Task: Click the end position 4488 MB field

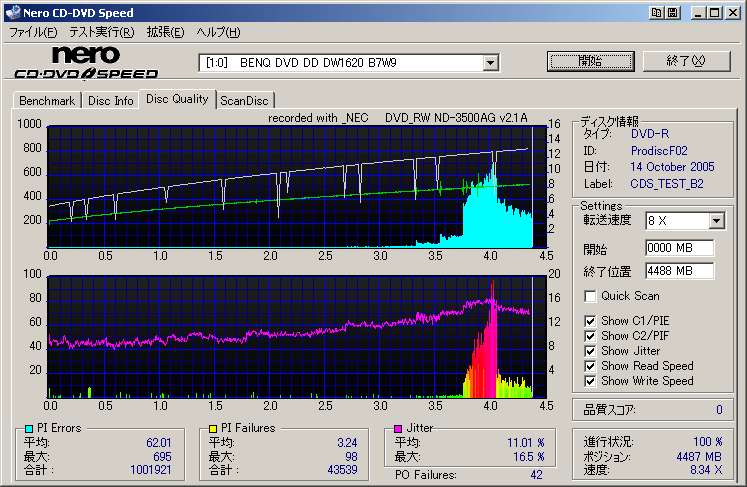Action: tap(679, 271)
